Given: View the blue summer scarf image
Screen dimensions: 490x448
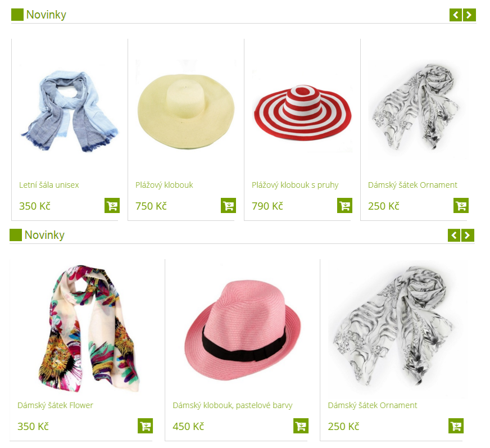Looking at the screenshot, I should [x=69, y=111].
